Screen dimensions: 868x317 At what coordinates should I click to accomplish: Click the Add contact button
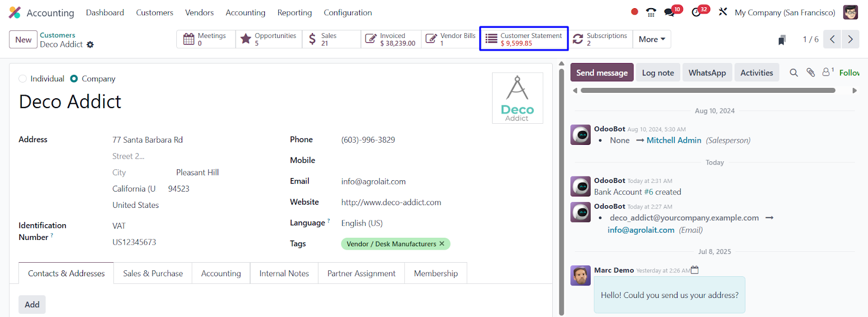[32, 305]
